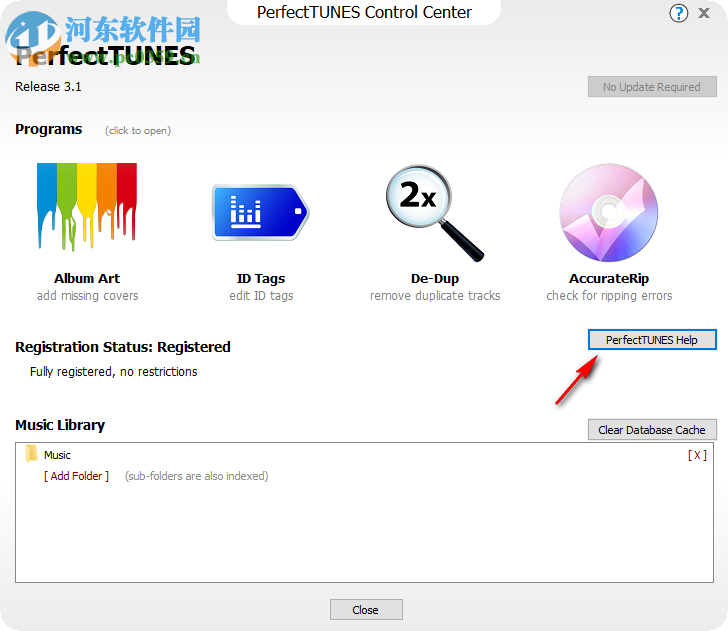The width and height of the screenshot is (728, 631).
Task: Click 'remove duplicate tracks' caption
Action: click(435, 296)
